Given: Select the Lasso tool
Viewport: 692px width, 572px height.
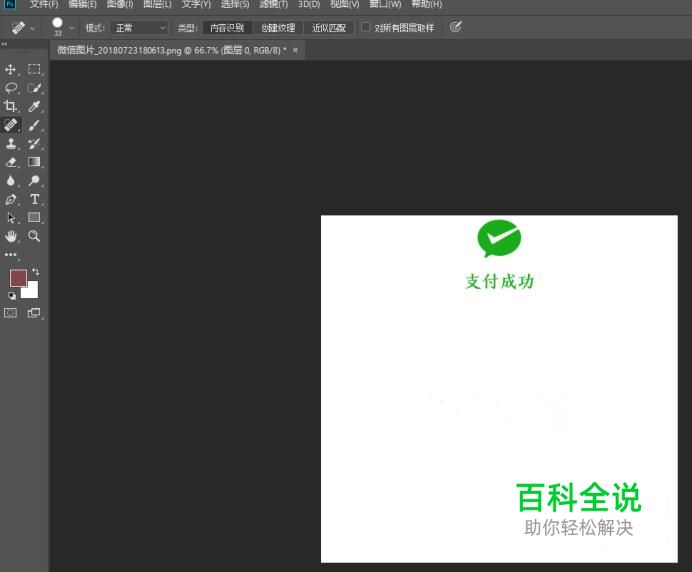Looking at the screenshot, I should pyautogui.click(x=11, y=88).
